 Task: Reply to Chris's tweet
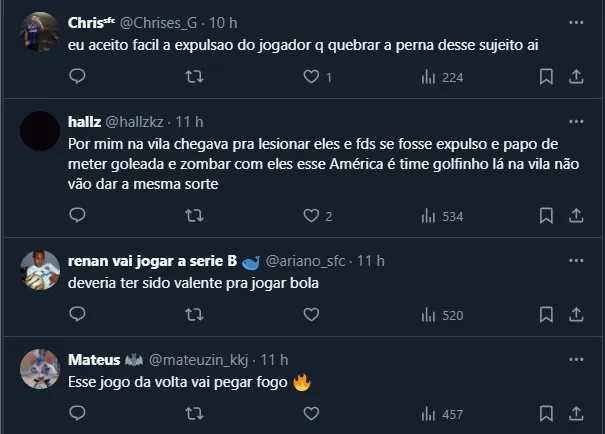tap(77, 76)
